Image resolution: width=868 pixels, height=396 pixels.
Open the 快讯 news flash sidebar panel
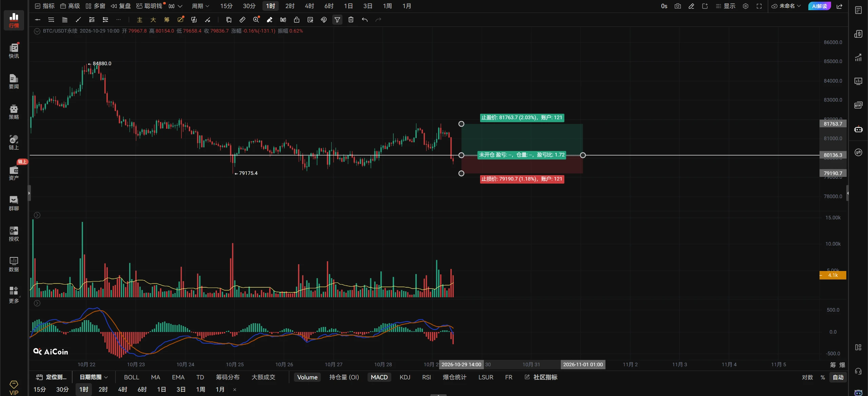tap(14, 51)
